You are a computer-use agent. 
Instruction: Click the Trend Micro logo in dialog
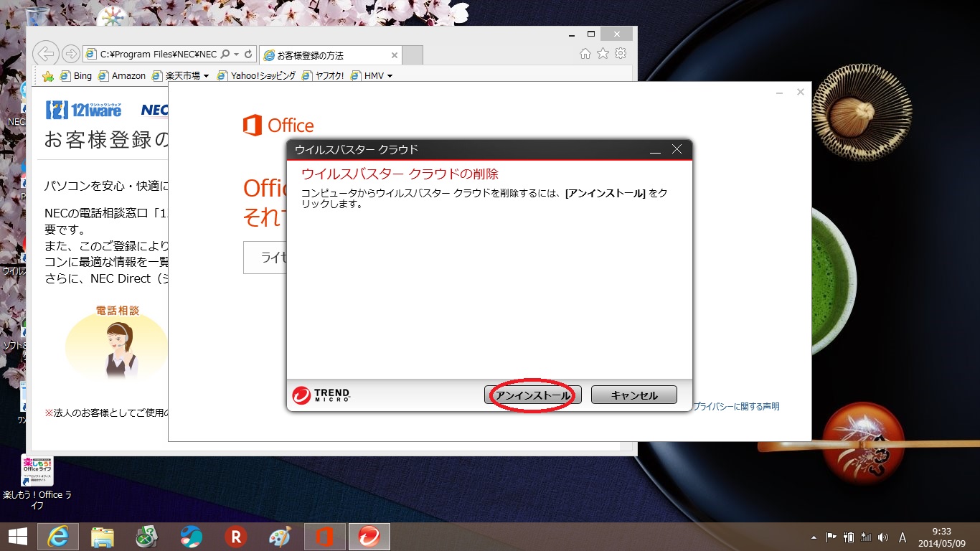321,395
